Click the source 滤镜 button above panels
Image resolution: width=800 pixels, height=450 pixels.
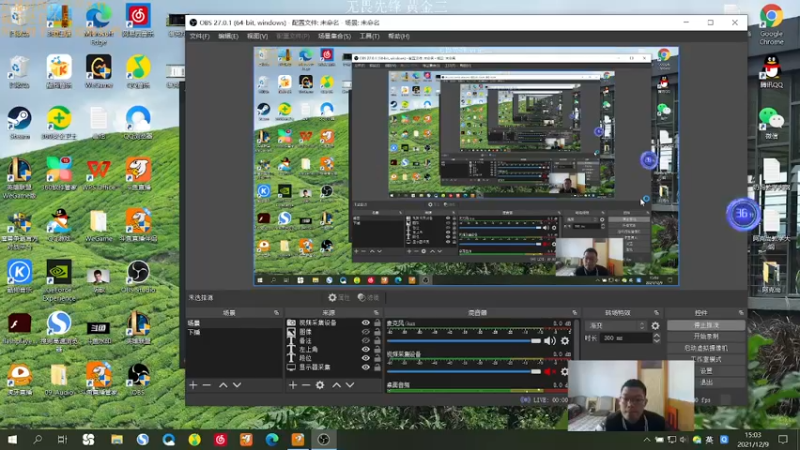coord(368,297)
